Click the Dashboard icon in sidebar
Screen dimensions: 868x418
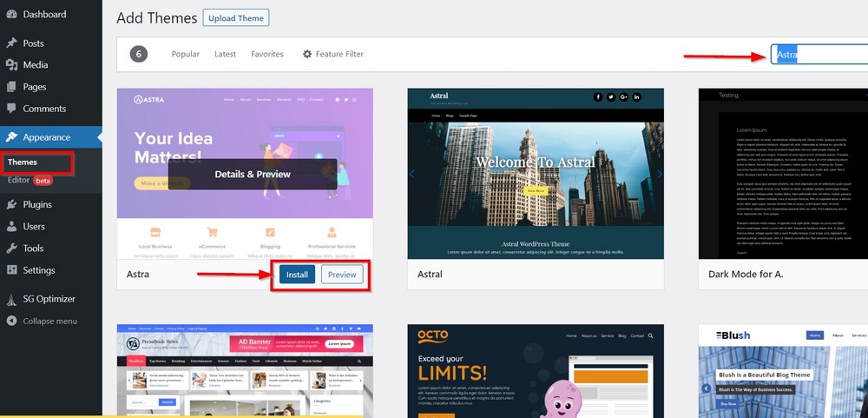point(11,15)
